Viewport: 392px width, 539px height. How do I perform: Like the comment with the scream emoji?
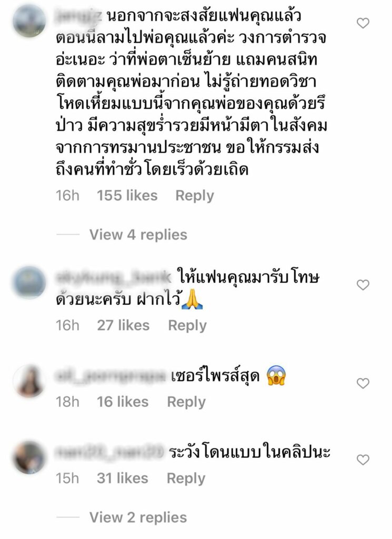click(363, 383)
